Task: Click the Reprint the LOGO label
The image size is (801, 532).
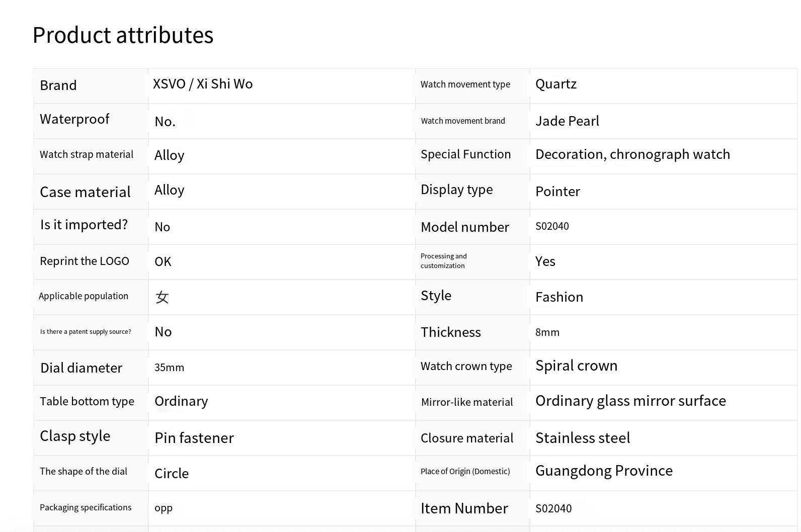Action: (85, 261)
